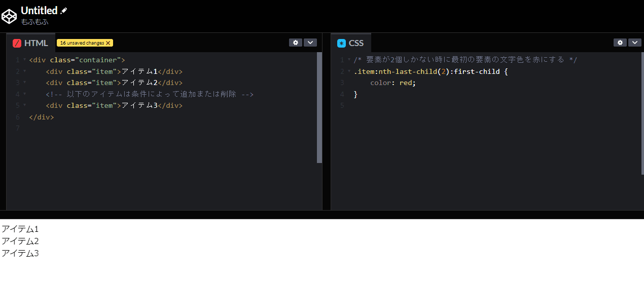Dismiss the 16 unsaved changes badge
Viewport: 644px width, 284px height.
tap(108, 43)
